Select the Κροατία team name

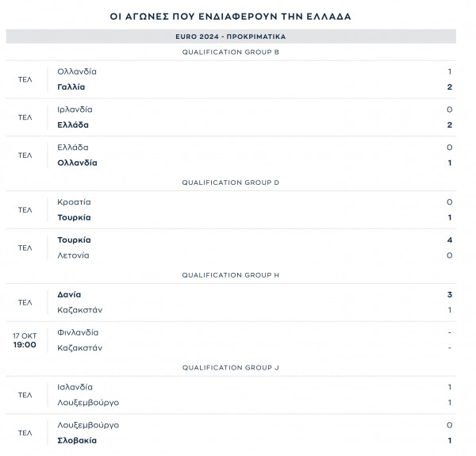click(x=74, y=202)
